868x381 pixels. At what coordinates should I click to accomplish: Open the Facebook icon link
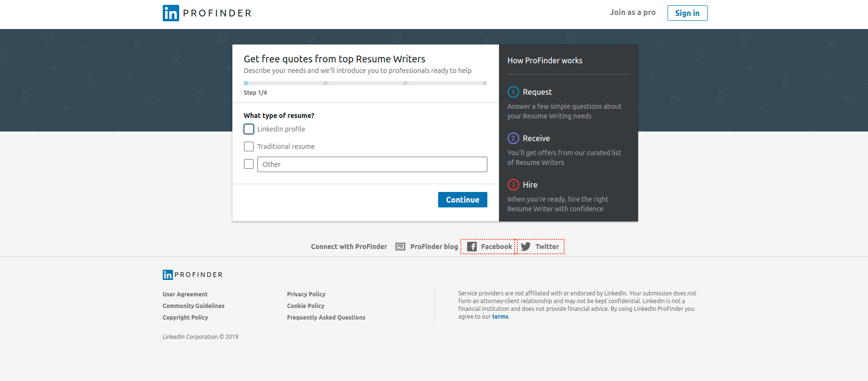(472, 247)
